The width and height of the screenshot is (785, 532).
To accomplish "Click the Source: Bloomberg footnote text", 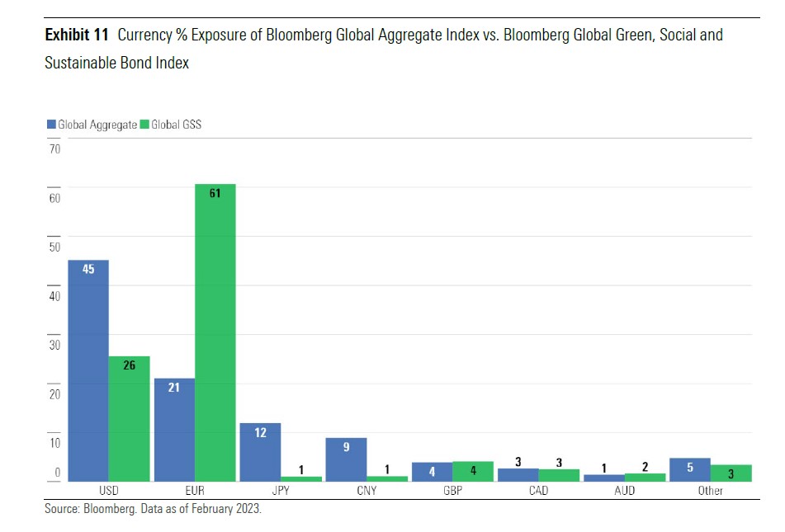I will (153, 509).
